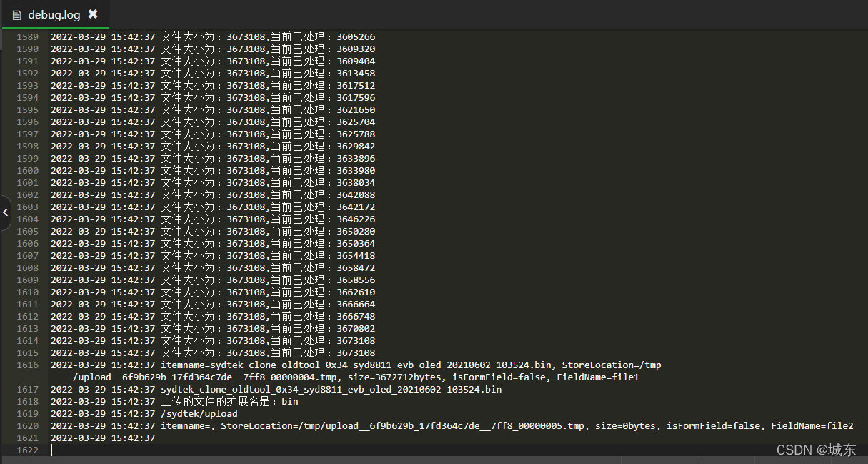Select line number 1614 in gutter

point(27,341)
